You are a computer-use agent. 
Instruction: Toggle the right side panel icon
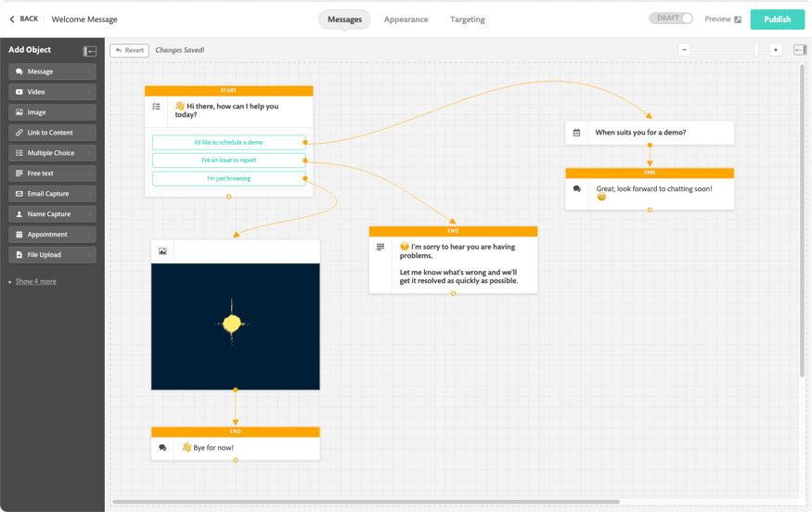coord(800,50)
